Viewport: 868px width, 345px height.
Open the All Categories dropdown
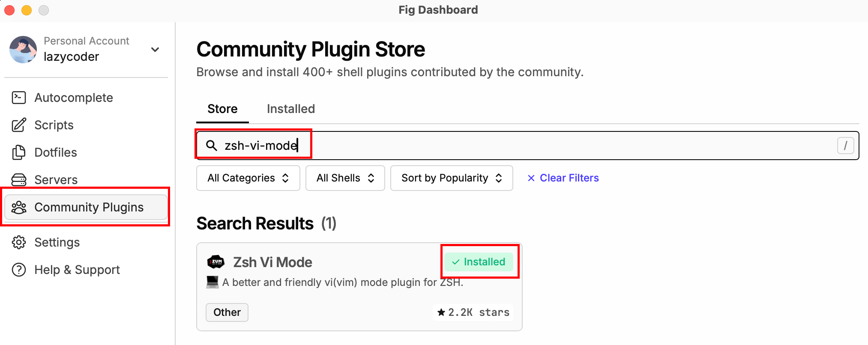tap(248, 178)
